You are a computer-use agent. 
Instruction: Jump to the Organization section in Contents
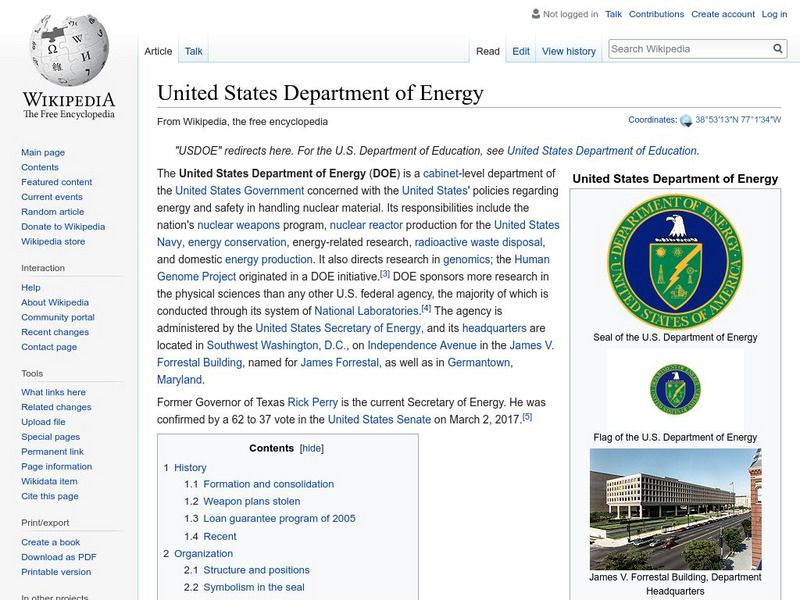click(x=204, y=554)
